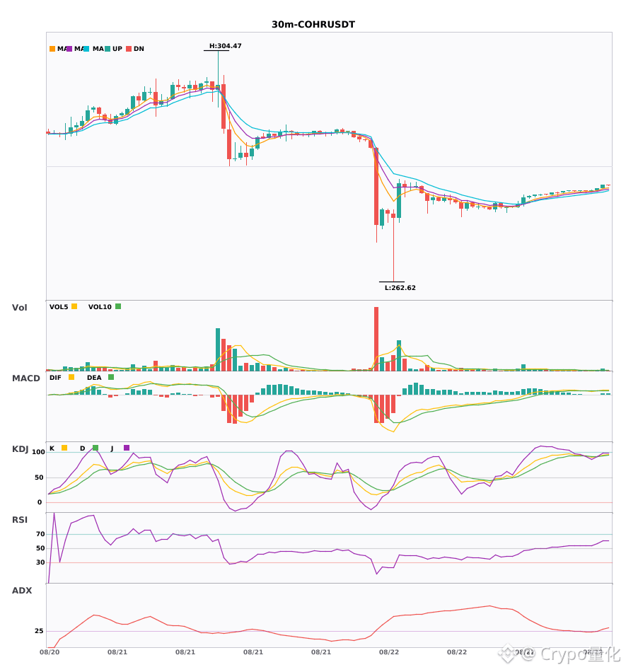Select the cyan MA legend swatch
The width and height of the screenshot is (626, 672).
(x=86, y=49)
